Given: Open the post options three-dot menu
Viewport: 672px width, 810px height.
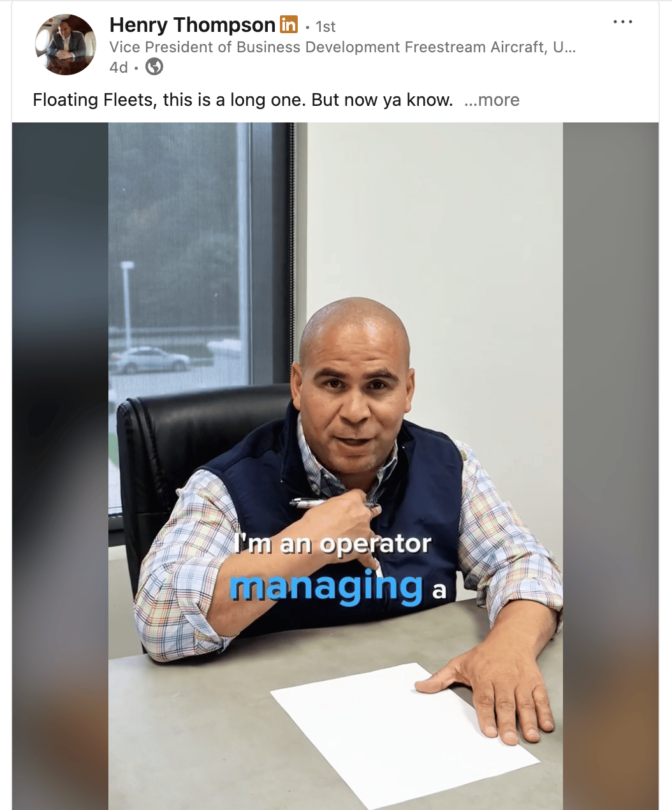Looking at the screenshot, I should point(622,22).
